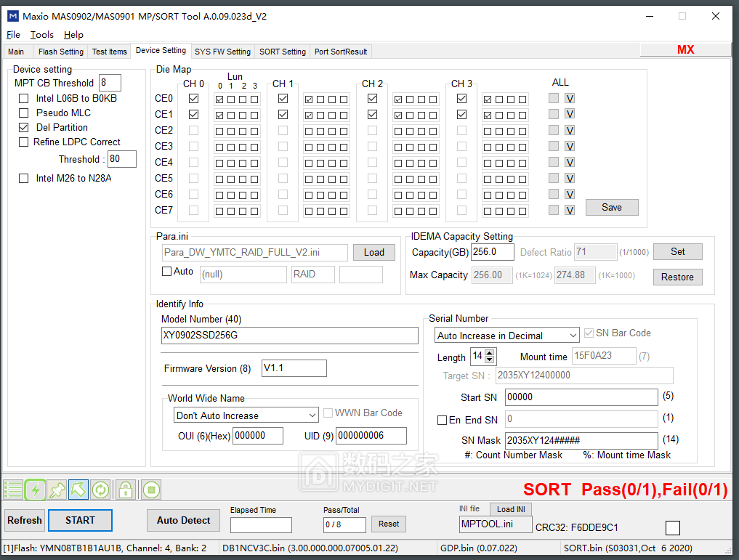Click the LDPC Threshold field showing 80
The height and width of the screenshot is (560, 739).
(x=122, y=159)
